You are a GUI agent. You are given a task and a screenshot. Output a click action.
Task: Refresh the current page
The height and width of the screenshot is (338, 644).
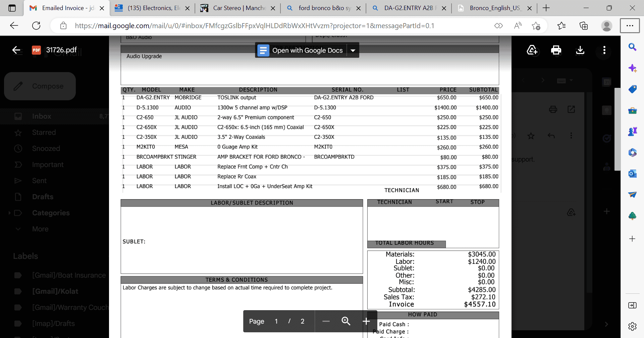(36, 25)
